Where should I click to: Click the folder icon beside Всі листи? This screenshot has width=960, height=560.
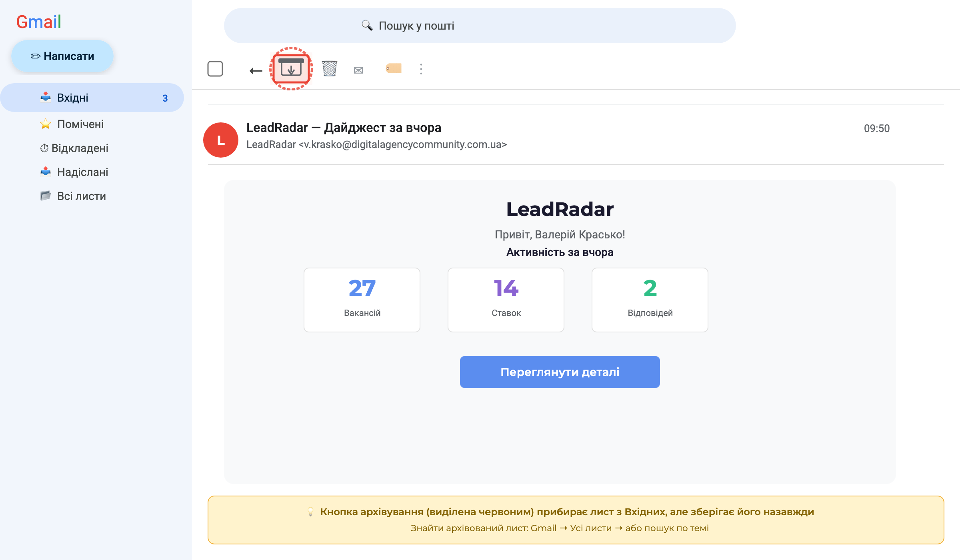click(x=46, y=196)
